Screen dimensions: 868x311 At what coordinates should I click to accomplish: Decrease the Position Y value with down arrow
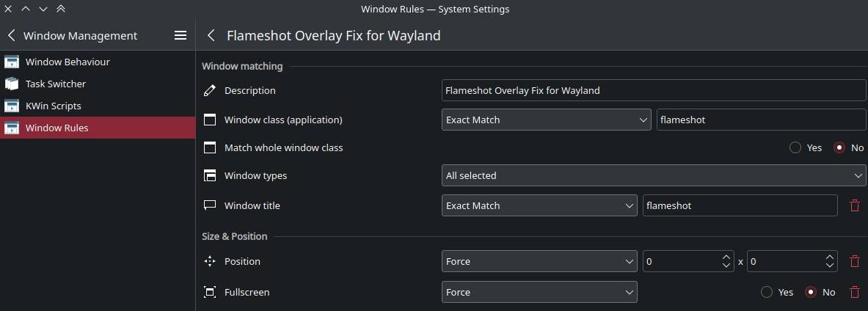[830, 266]
